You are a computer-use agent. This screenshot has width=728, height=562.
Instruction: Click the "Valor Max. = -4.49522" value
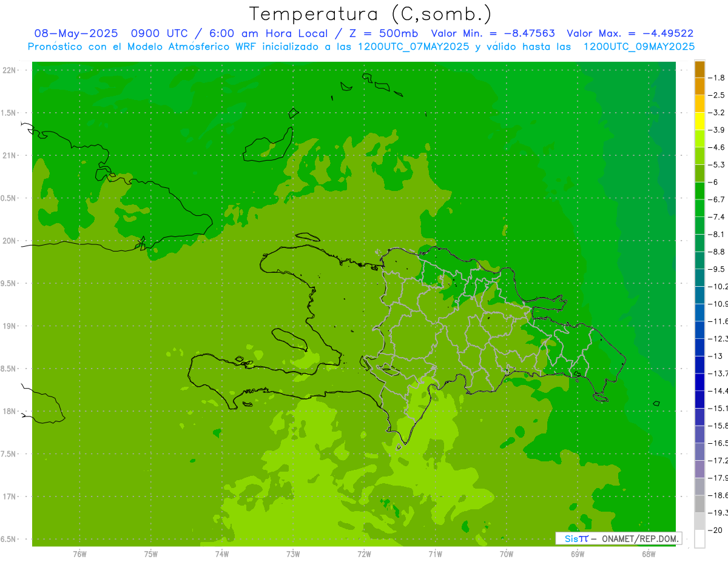coord(630,33)
